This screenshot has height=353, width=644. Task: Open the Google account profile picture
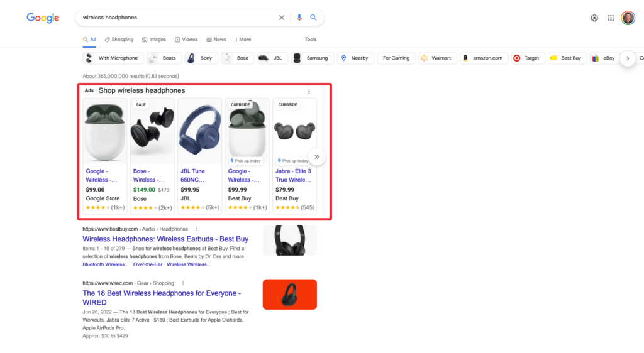pos(628,18)
